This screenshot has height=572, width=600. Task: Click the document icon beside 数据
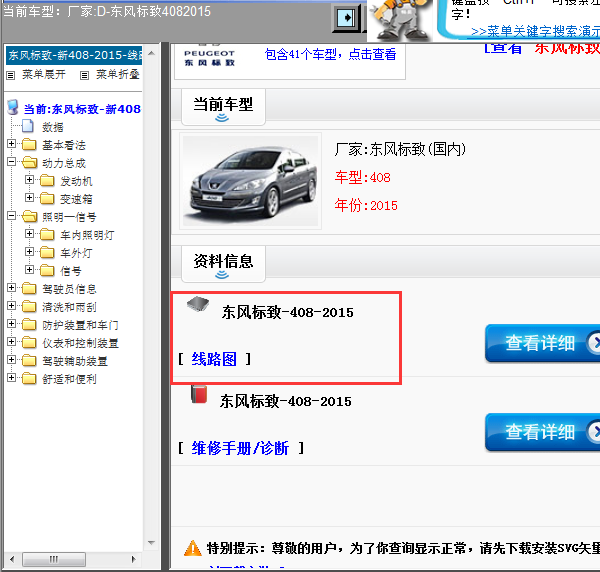pos(28,125)
